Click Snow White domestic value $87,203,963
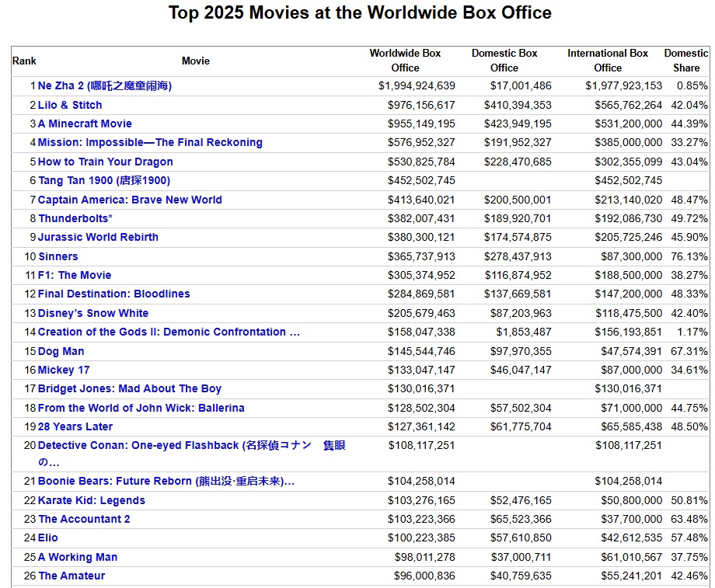Screen dimensions: 715x588 point(521,313)
